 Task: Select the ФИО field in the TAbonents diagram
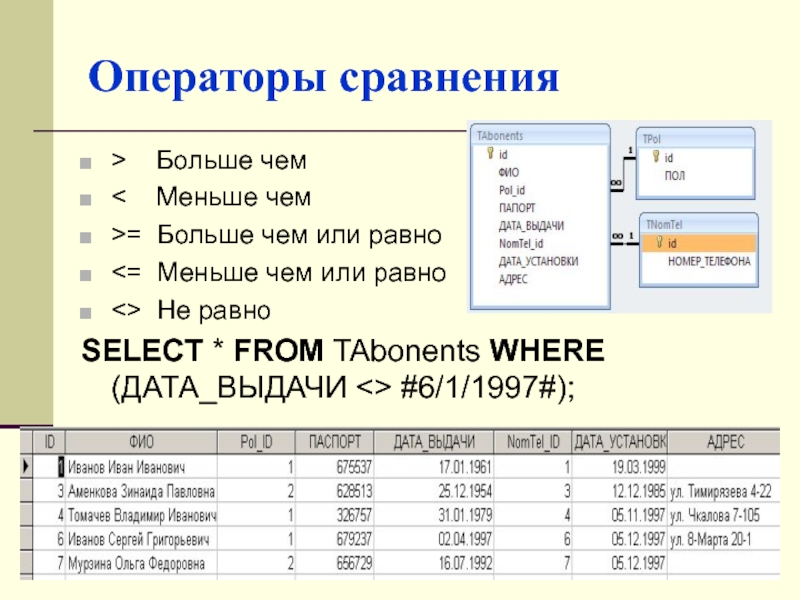point(508,172)
